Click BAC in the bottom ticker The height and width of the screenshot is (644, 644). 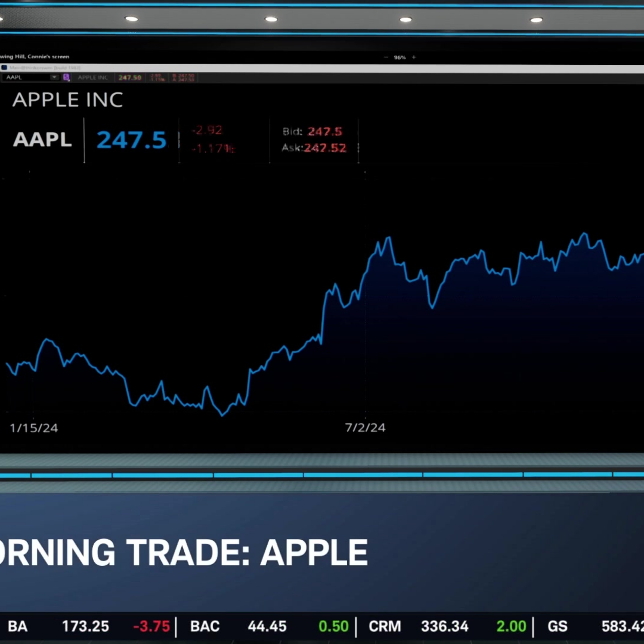pyautogui.click(x=205, y=626)
